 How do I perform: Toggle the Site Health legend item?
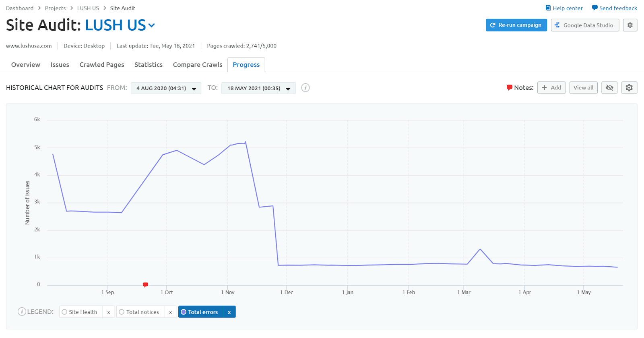(81, 312)
